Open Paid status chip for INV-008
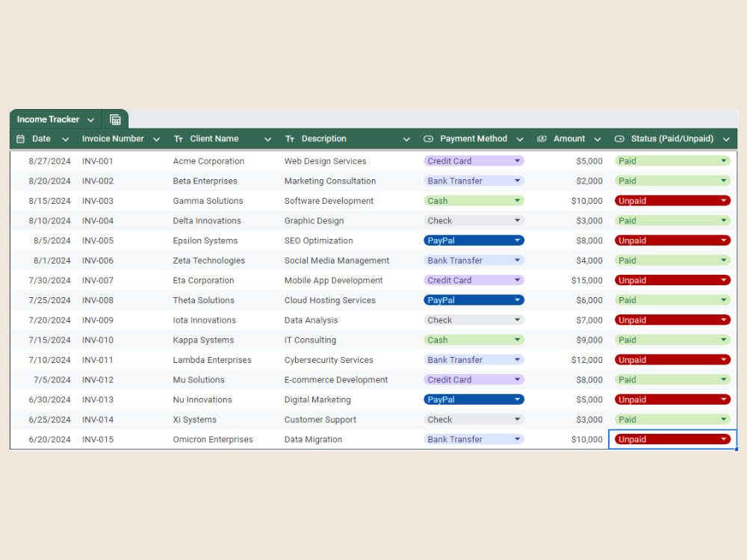This screenshot has height=560, width=747. (x=673, y=300)
